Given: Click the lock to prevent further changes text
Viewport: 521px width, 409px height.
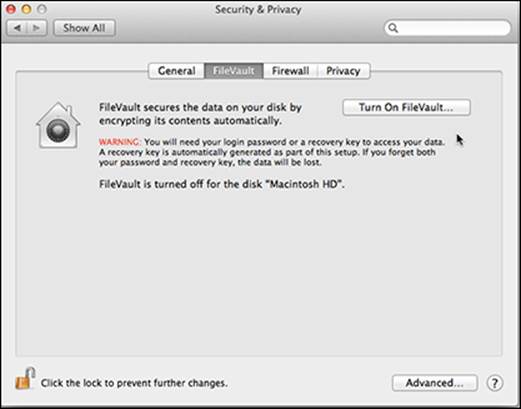Looking at the screenshot, I should click(134, 383).
